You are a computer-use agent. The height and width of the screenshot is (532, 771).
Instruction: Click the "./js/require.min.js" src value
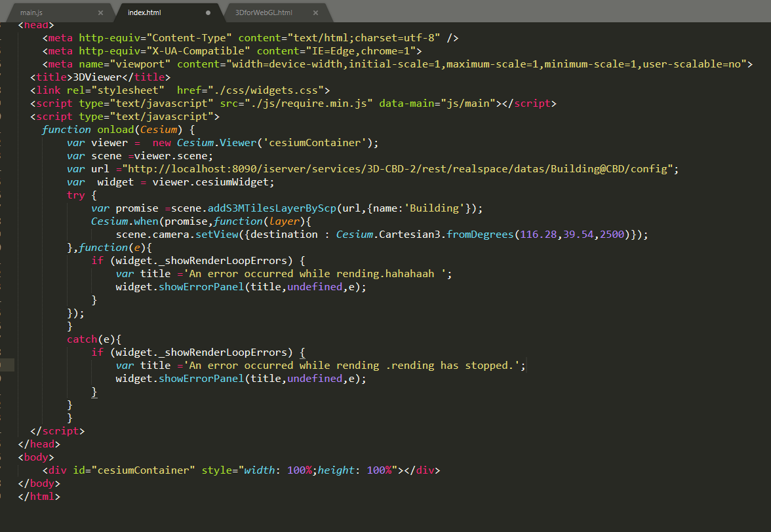tap(308, 104)
